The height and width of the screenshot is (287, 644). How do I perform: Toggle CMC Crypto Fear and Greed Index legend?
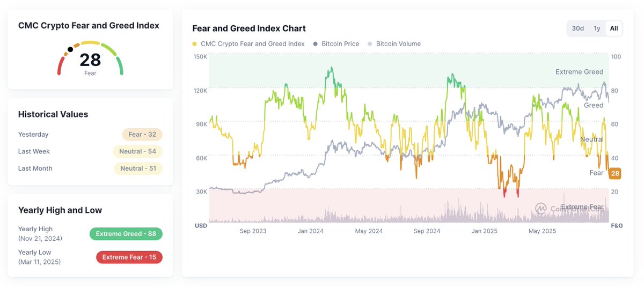pos(252,44)
